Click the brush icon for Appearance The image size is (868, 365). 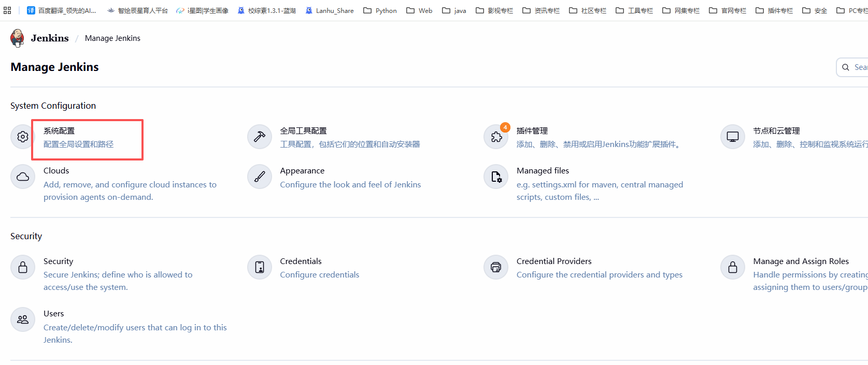click(x=260, y=177)
